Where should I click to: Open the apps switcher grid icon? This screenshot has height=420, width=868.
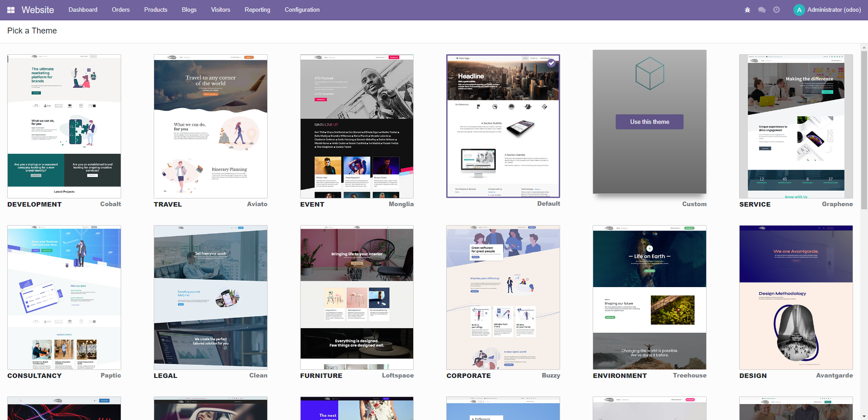tap(11, 9)
